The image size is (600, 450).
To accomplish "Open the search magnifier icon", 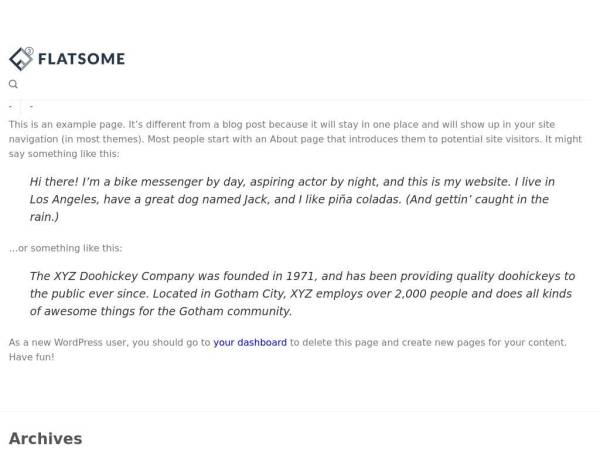I will (13, 85).
